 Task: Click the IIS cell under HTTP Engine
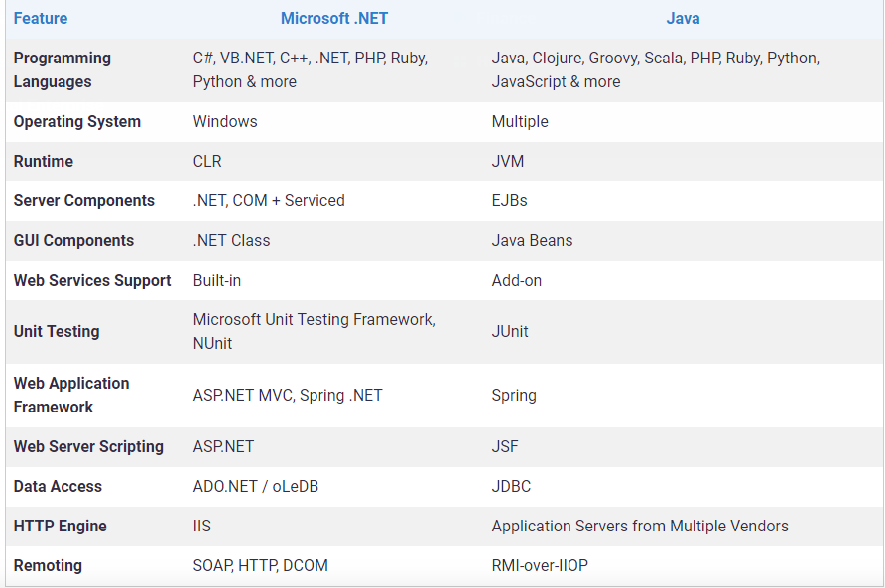(201, 526)
